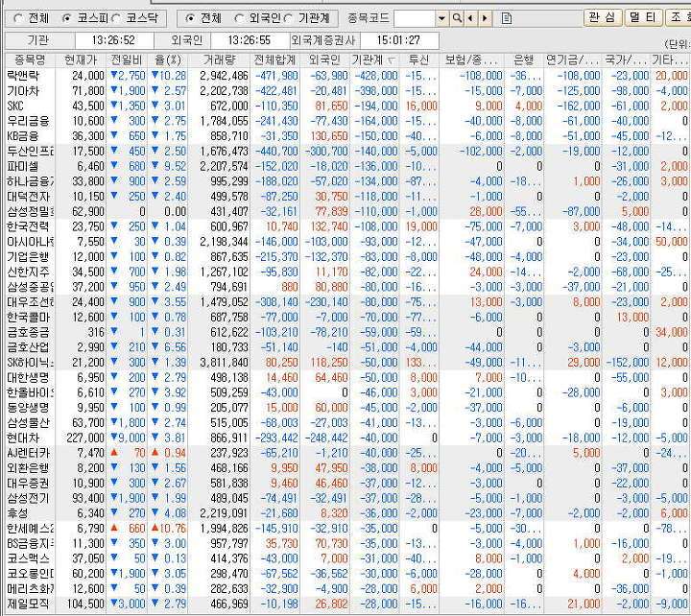Select the 금호종금 stock row name

pos(28,332)
